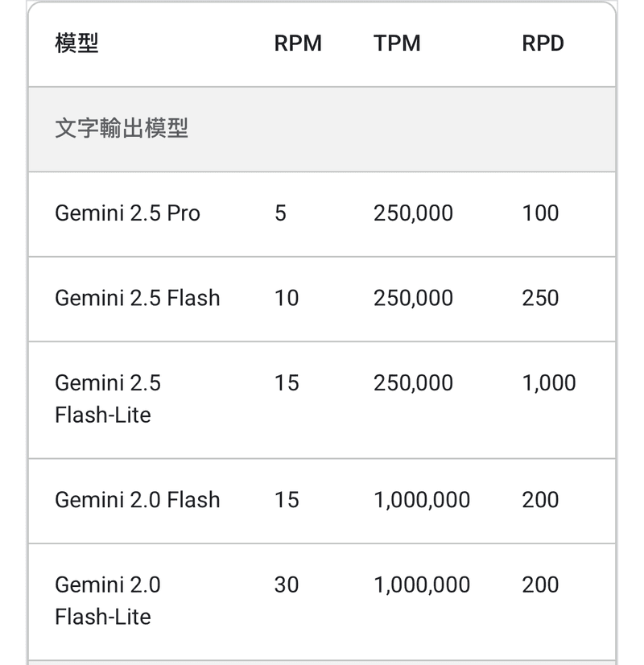
Task: Click RPD value 1,000 for Gemini 2.5 Flash-Lite
Action: click(x=549, y=383)
